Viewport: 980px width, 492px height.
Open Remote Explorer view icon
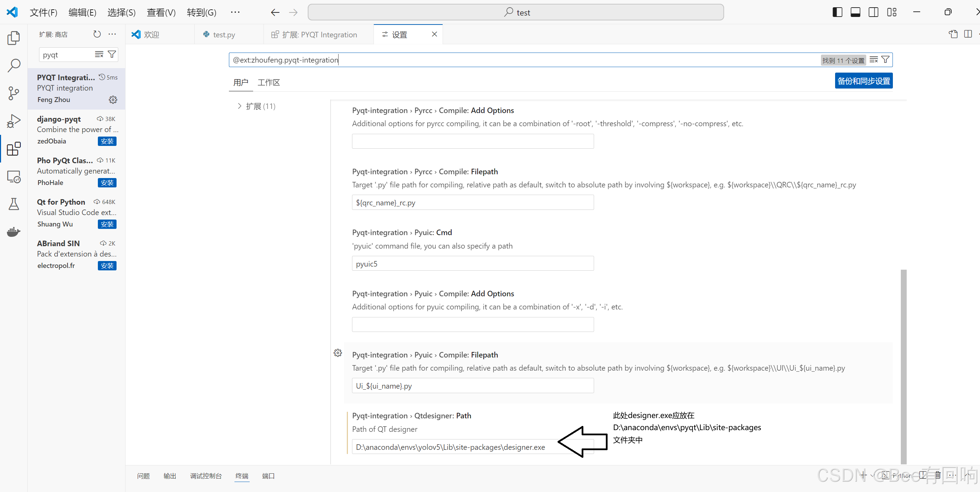click(x=14, y=177)
